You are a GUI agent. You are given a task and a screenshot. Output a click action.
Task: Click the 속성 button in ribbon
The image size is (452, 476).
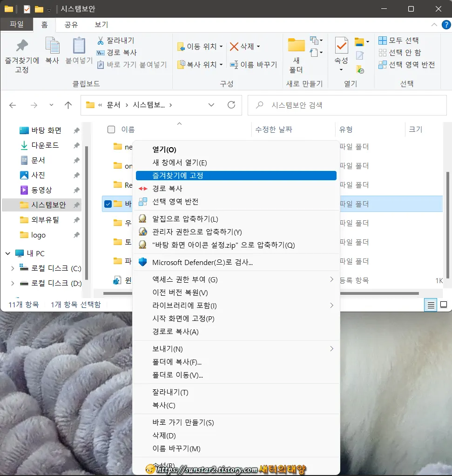pos(341,51)
